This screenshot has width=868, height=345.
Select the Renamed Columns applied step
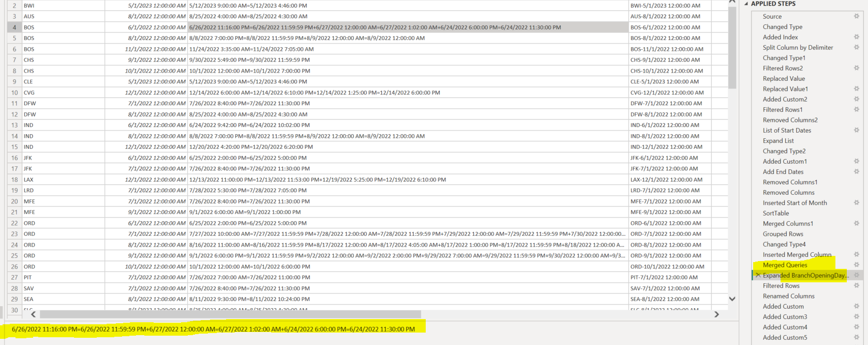point(789,296)
